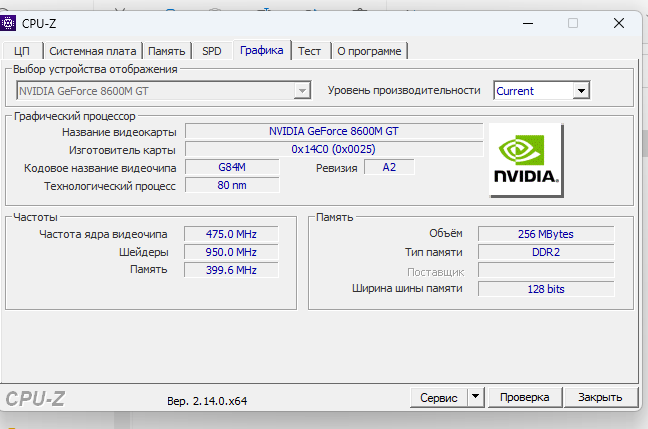Image resolution: width=648 pixels, height=429 pixels.
Task: Click the shaders clock value 950.0 MHz
Action: point(231,252)
